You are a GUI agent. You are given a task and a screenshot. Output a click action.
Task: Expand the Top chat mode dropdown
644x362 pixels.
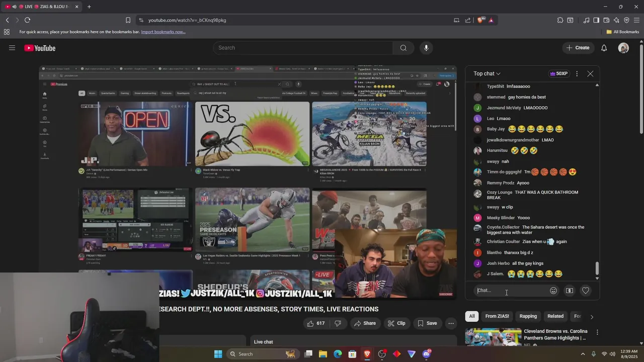(487, 73)
